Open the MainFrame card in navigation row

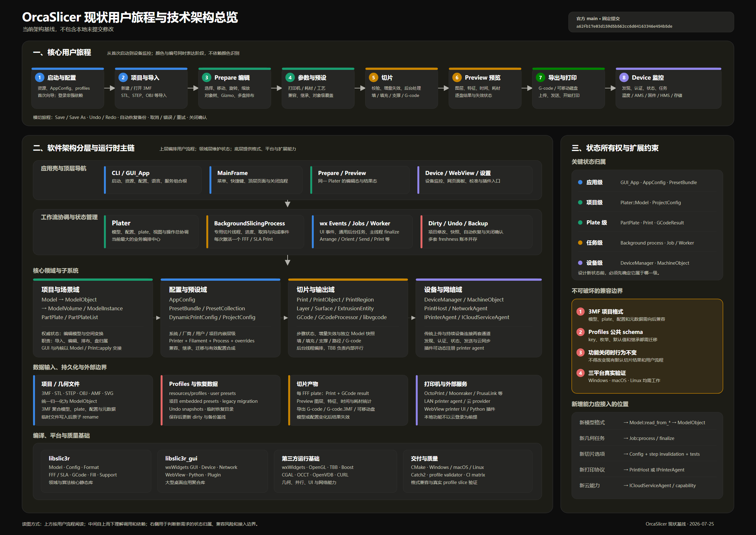coord(256,180)
